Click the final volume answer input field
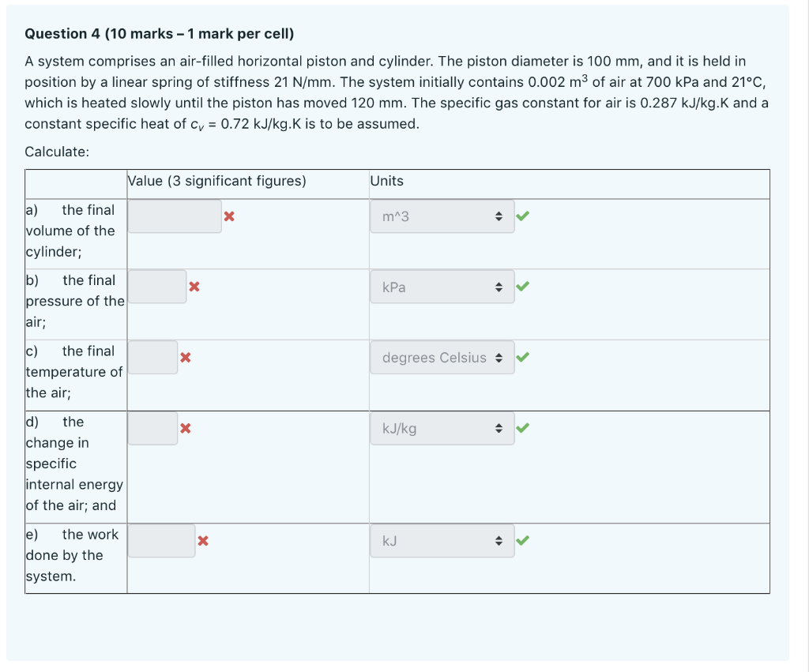This screenshot has width=809, height=672. point(175,216)
